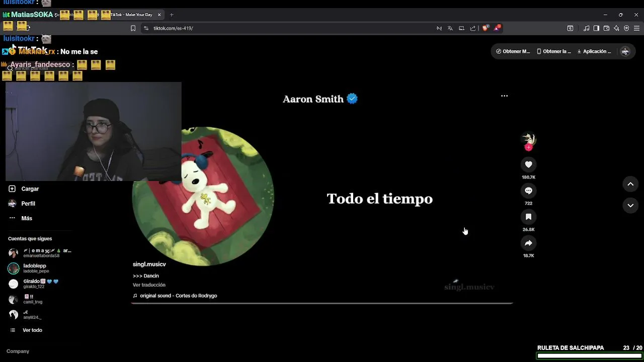Click the TikTok search field icon
This screenshot has height=362, width=644.
pyautogui.click(x=10, y=68)
